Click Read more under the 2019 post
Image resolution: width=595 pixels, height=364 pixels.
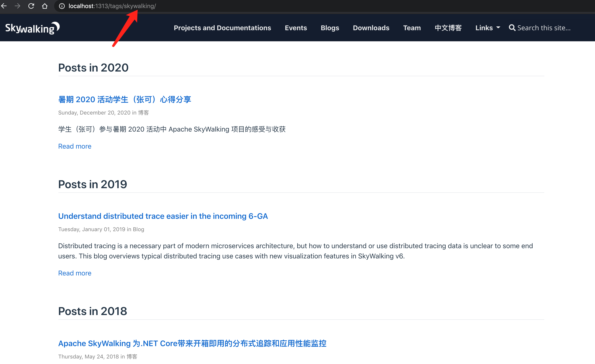75,273
